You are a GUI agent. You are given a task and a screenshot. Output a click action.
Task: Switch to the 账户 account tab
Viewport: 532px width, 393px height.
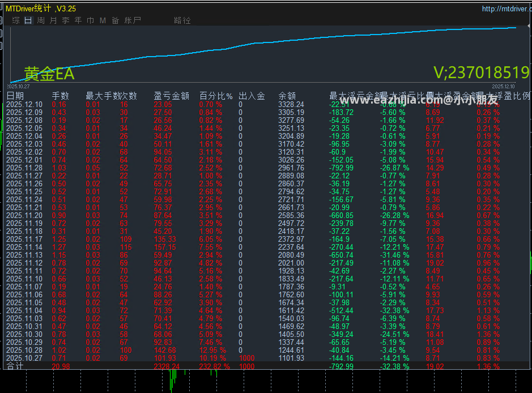coord(133,20)
